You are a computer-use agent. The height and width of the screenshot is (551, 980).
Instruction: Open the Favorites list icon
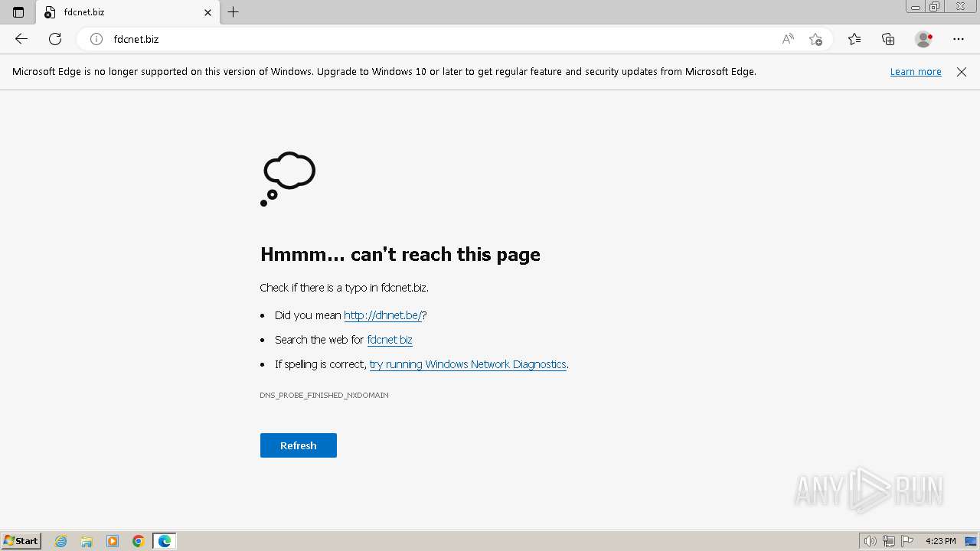[x=854, y=39]
